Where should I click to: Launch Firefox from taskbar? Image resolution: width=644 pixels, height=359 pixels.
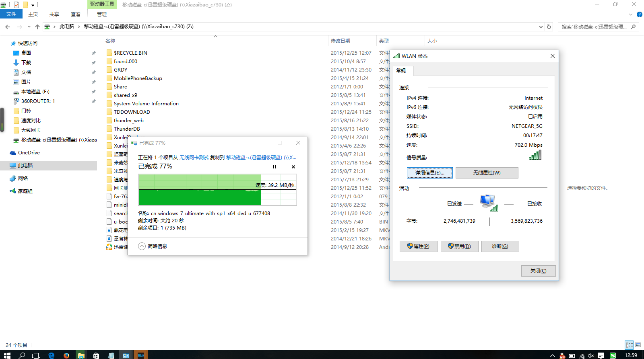coord(66,355)
